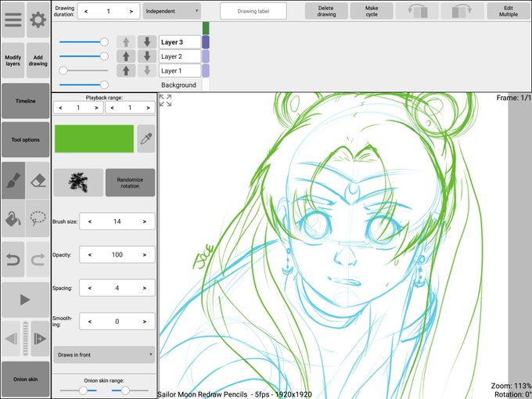Adjust the right onion skin range slider
The width and height of the screenshot is (532, 399).
pyautogui.click(x=130, y=390)
